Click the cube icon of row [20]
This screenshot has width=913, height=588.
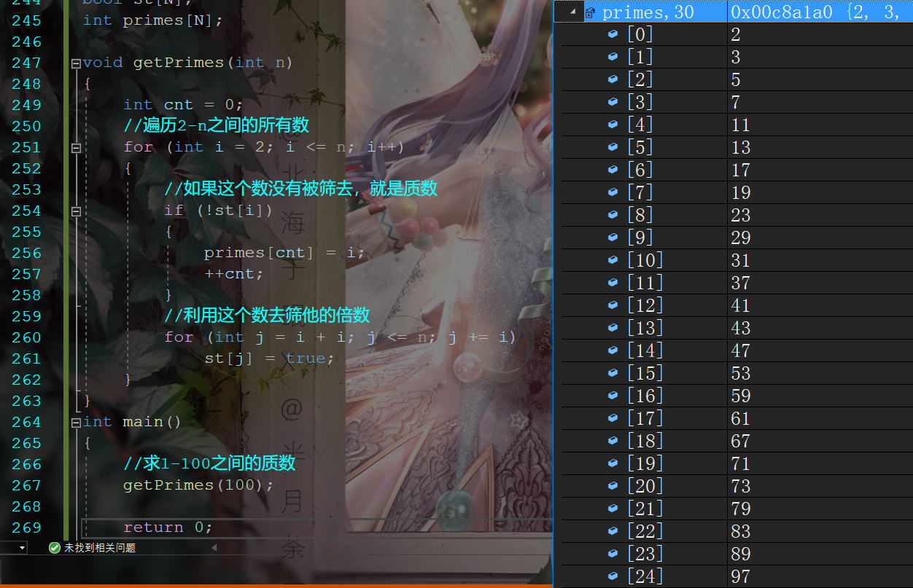point(613,486)
